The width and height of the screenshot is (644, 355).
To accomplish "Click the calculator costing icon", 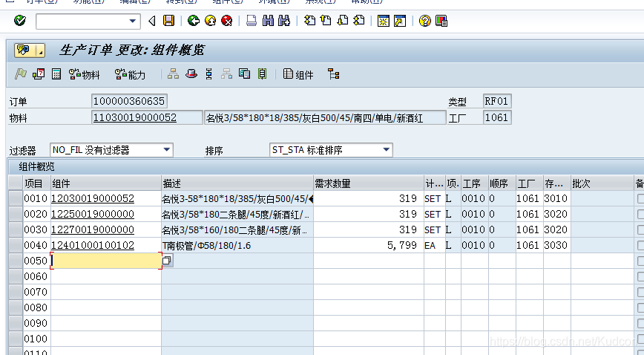I will [x=56, y=74].
